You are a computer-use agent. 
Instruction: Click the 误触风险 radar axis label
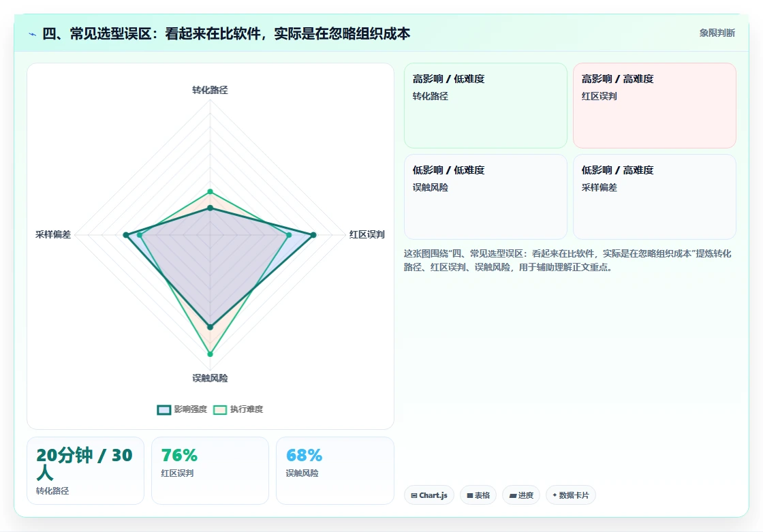pyautogui.click(x=210, y=378)
